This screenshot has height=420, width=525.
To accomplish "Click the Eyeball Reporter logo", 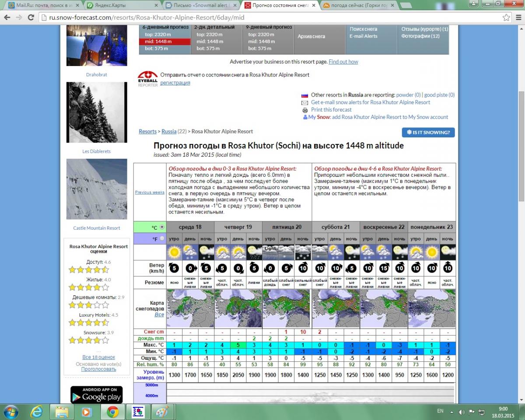I will [148, 79].
